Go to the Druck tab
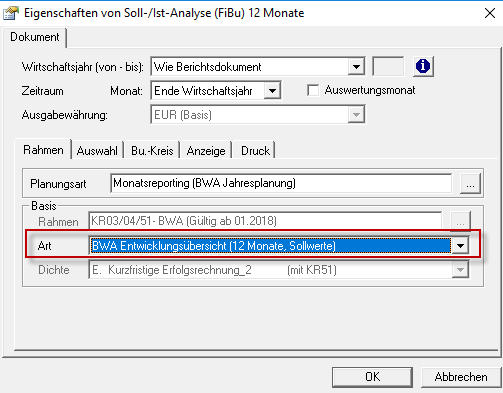The height and width of the screenshot is (393, 503). pyautogui.click(x=255, y=151)
